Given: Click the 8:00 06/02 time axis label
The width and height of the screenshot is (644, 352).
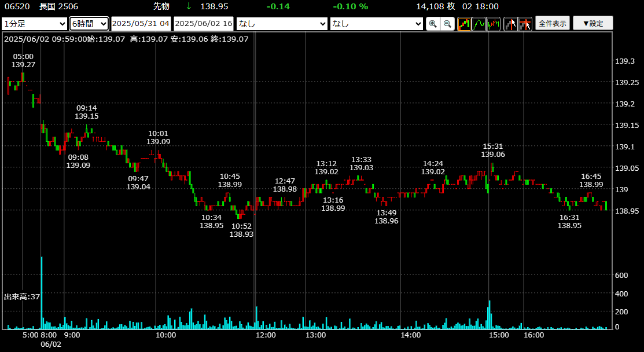Looking at the screenshot, I should click(50, 339).
